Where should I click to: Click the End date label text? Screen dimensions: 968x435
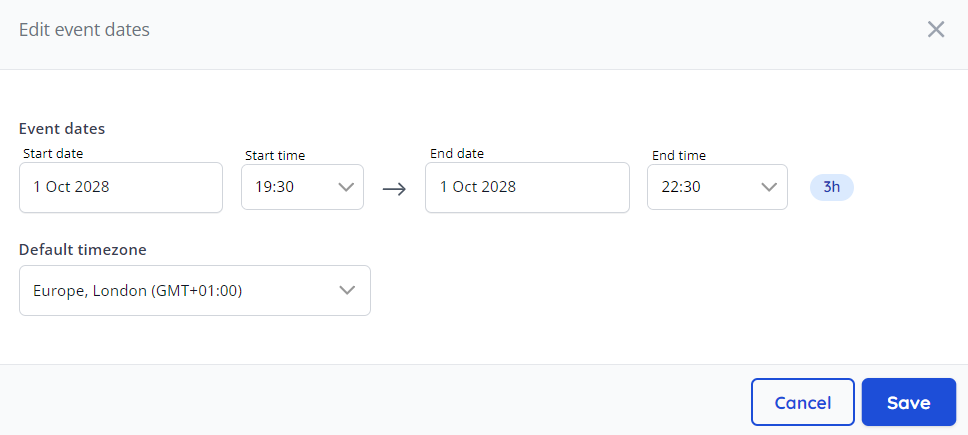(x=457, y=153)
